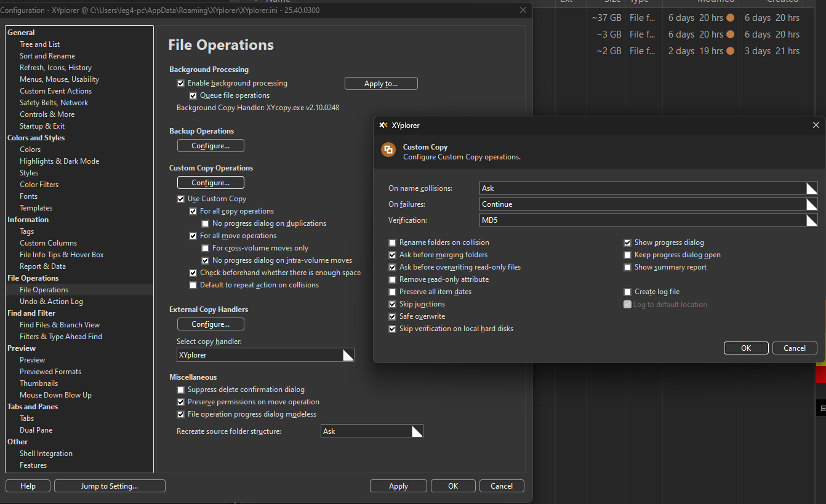Image resolution: width=826 pixels, height=504 pixels.
Task: Select Undo & Action Log category
Action: [x=51, y=302]
